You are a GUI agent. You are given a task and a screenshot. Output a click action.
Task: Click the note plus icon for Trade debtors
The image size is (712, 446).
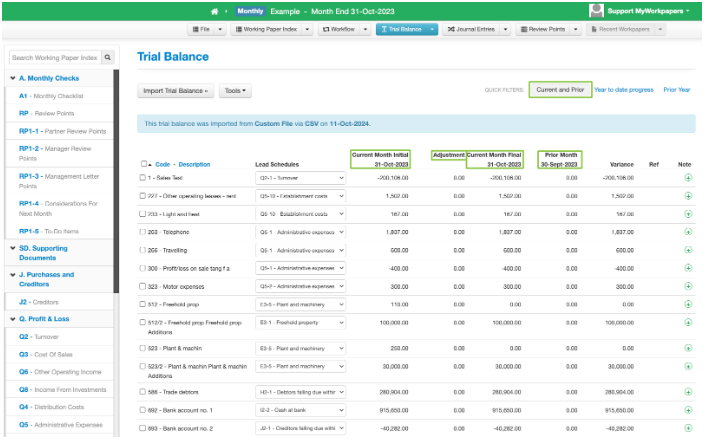688,392
